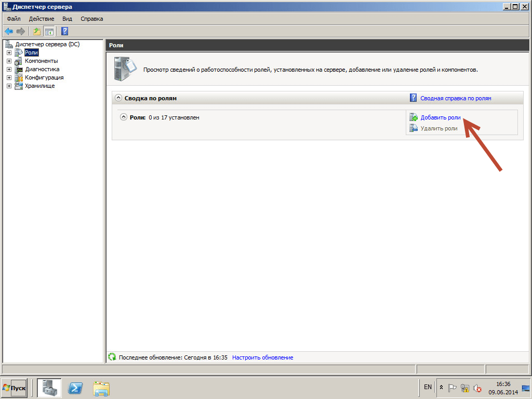
Task: Click the Back arrow toolbar icon
Action: (x=9, y=31)
